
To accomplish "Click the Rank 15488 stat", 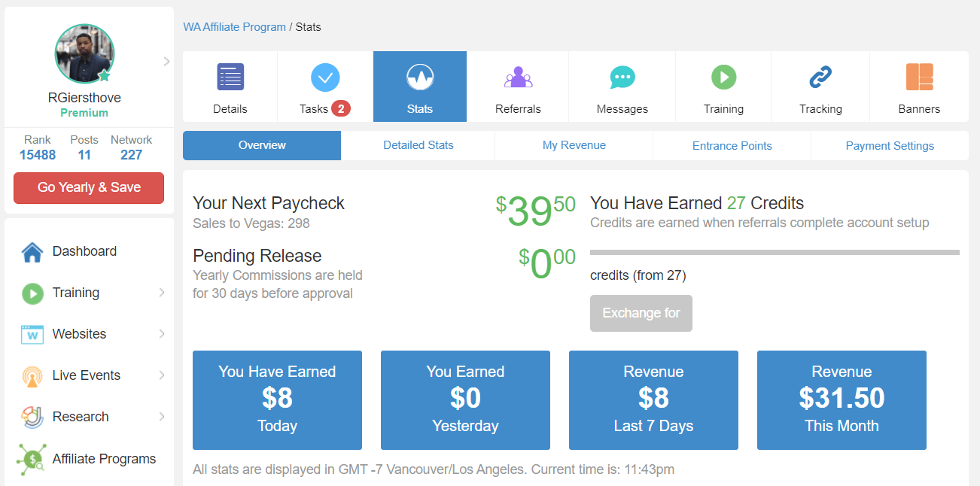I will point(38,147).
